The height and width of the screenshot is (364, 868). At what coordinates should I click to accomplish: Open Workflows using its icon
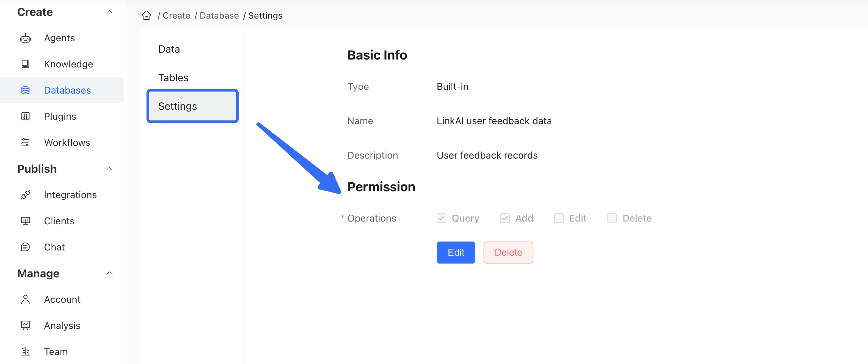click(x=25, y=142)
